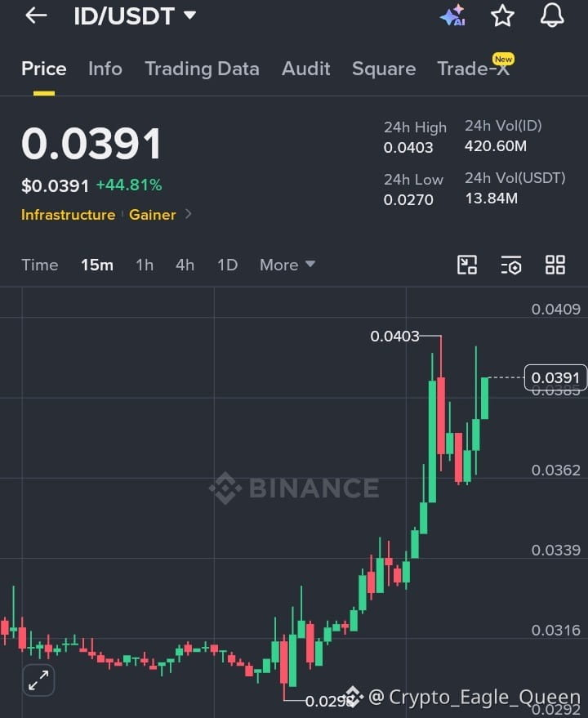Select the Price tab
588x718 pixels.
pos(44,69)
